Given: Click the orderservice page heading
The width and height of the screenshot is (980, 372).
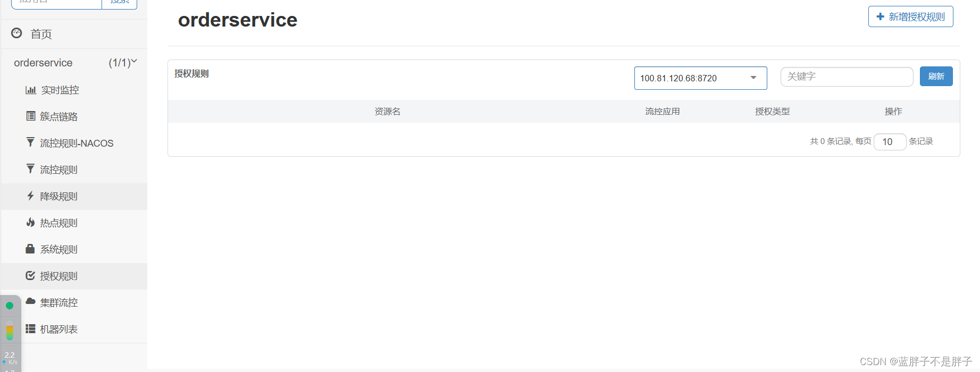Looking at the screenshot, I should click(x=238, y=20).
